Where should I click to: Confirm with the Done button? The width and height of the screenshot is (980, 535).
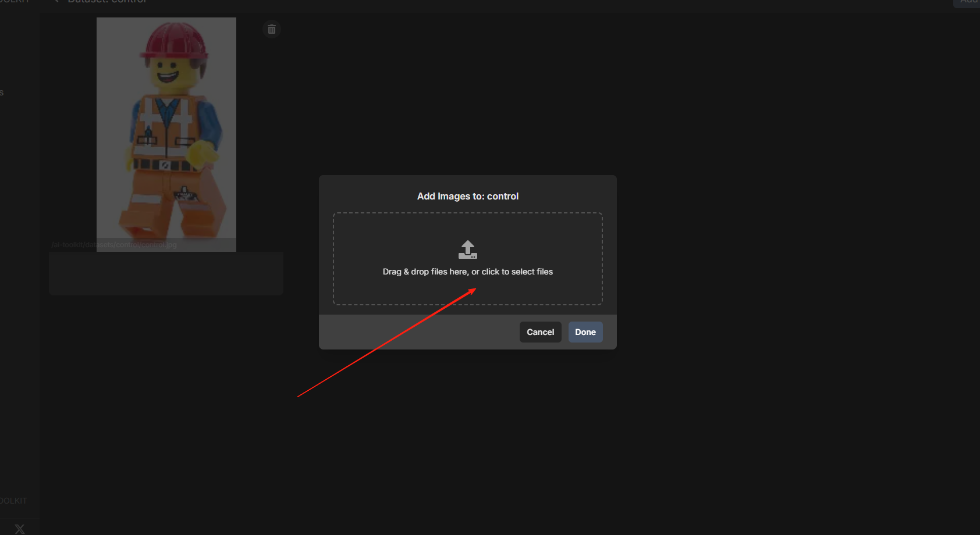(585, 332)
